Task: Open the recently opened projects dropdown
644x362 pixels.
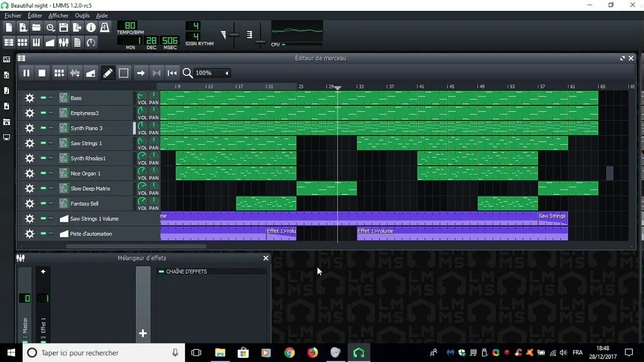Action: [x=50, y=28]
